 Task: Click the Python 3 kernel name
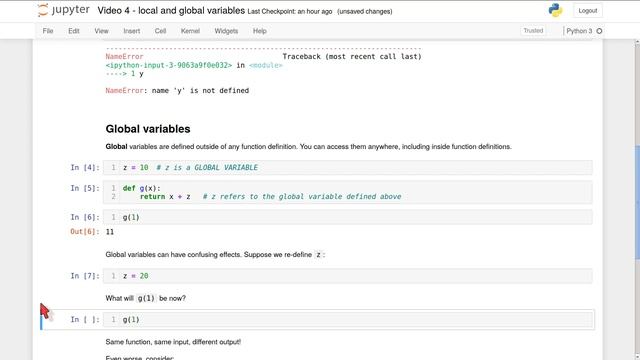point(579,31)
